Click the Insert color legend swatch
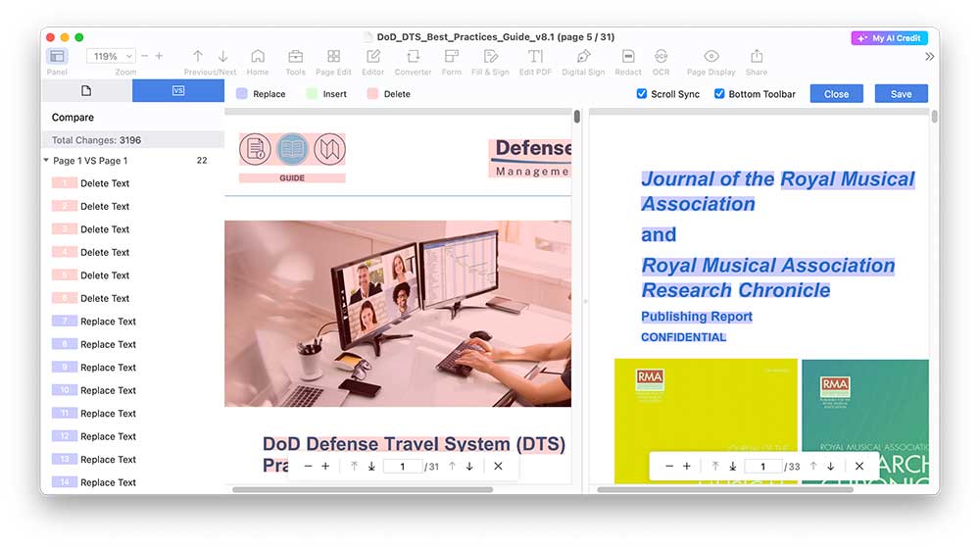The height and width of the screenshot is (548, 980). (x=312, y=94)
